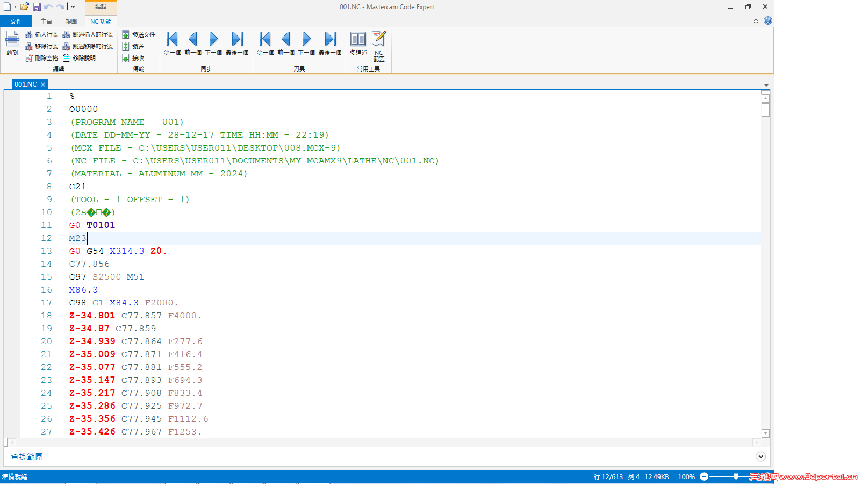Select the 001.NC document tab
The width and height of the screenshot is (868, 484).
tap(26, 84)
